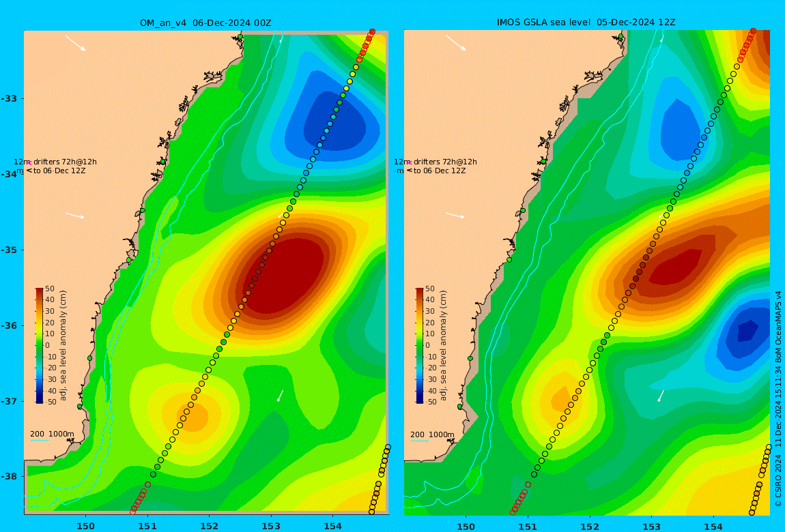
Task: Click the left map title OM_an_v4 06-Dec-2024 00Z
Action: pos(205,23)
